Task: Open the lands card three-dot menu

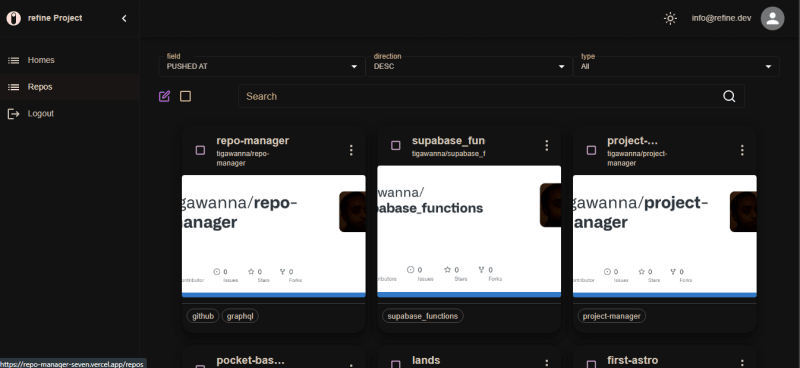Action: coord(546,364)
